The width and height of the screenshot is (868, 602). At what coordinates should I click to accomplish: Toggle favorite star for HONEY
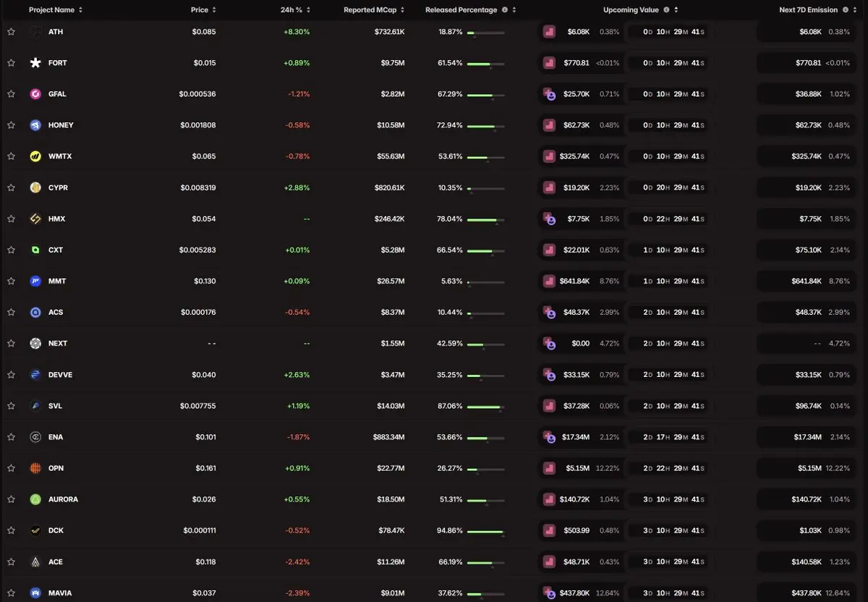pos(11,125)
